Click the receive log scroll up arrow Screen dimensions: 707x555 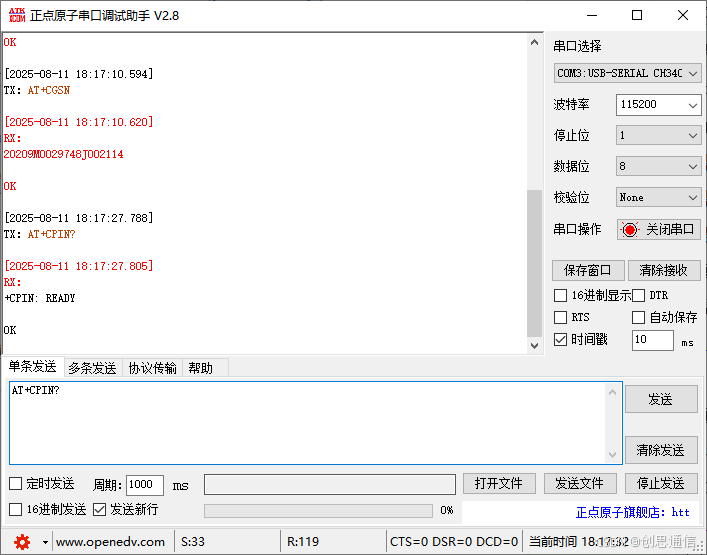535,42
